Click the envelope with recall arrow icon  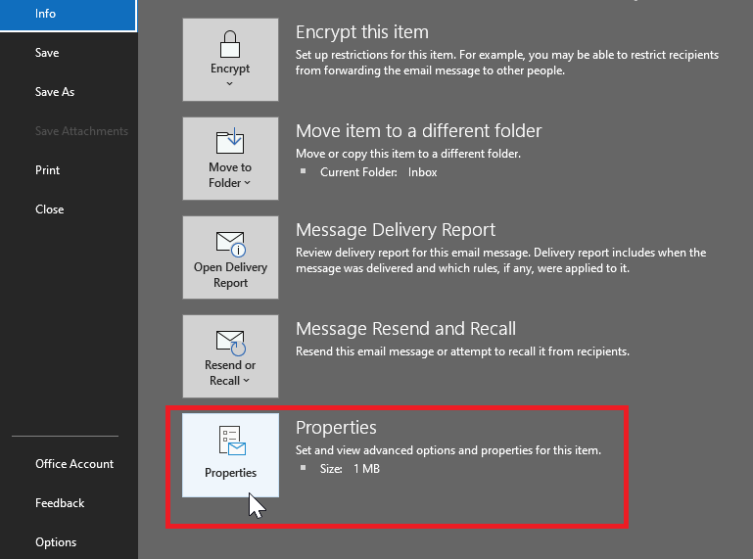pos(231,343)
